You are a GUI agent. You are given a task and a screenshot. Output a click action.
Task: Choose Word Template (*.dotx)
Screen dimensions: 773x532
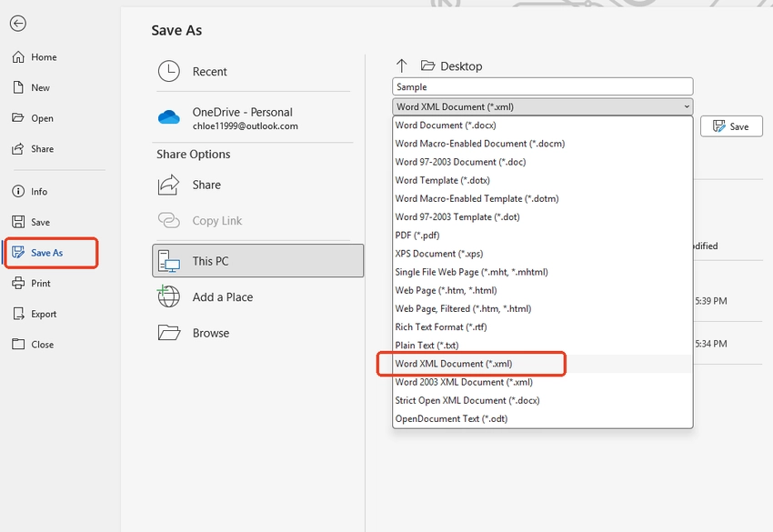(x=543, y=180)
